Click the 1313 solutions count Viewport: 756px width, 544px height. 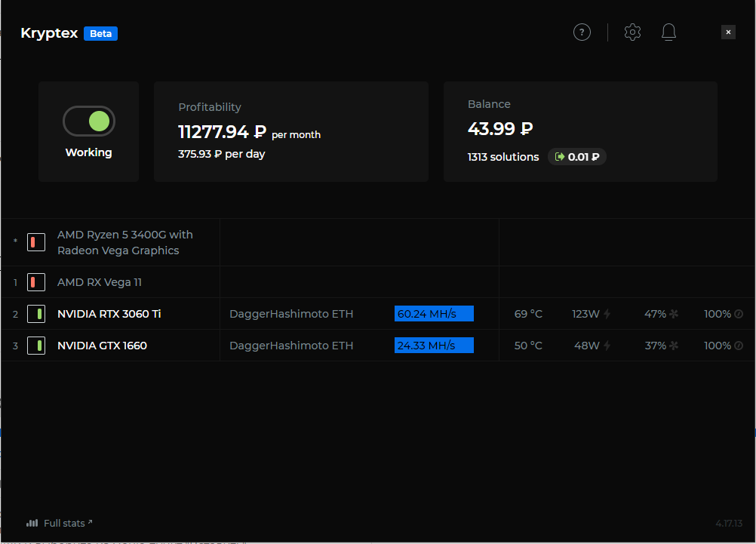503,157
